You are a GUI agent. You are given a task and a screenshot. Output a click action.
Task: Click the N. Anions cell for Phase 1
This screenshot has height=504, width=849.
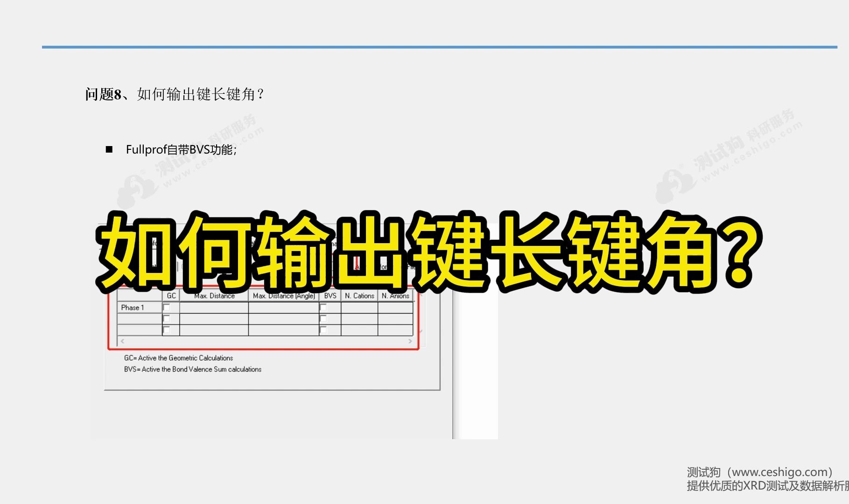click(x=395, y=308)
